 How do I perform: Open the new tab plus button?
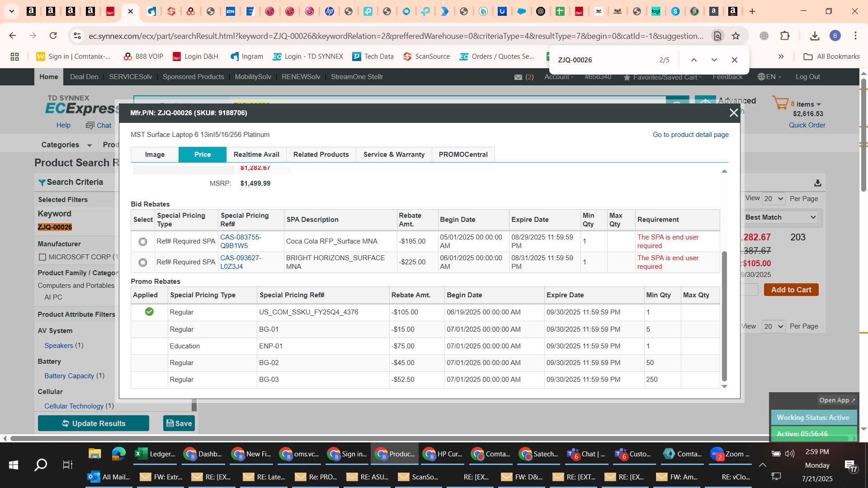(752, 11)
